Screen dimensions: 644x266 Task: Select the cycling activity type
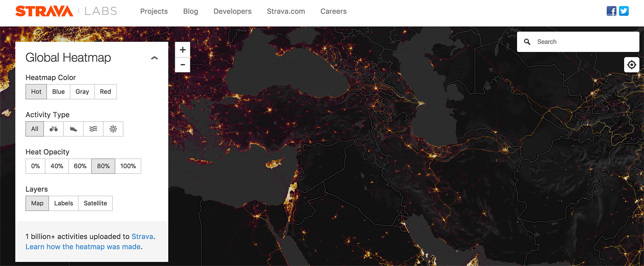pos(54,129)
